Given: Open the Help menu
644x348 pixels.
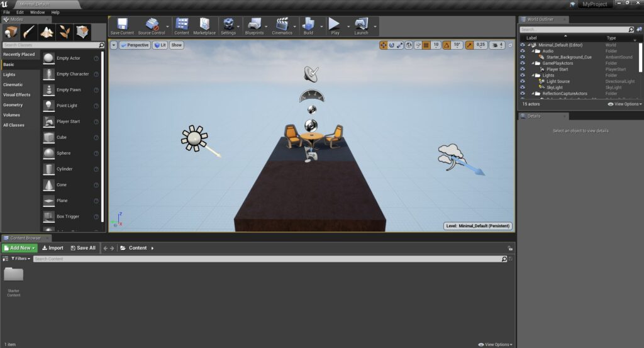Looking at the screenshot, I should tap(55, 13).
